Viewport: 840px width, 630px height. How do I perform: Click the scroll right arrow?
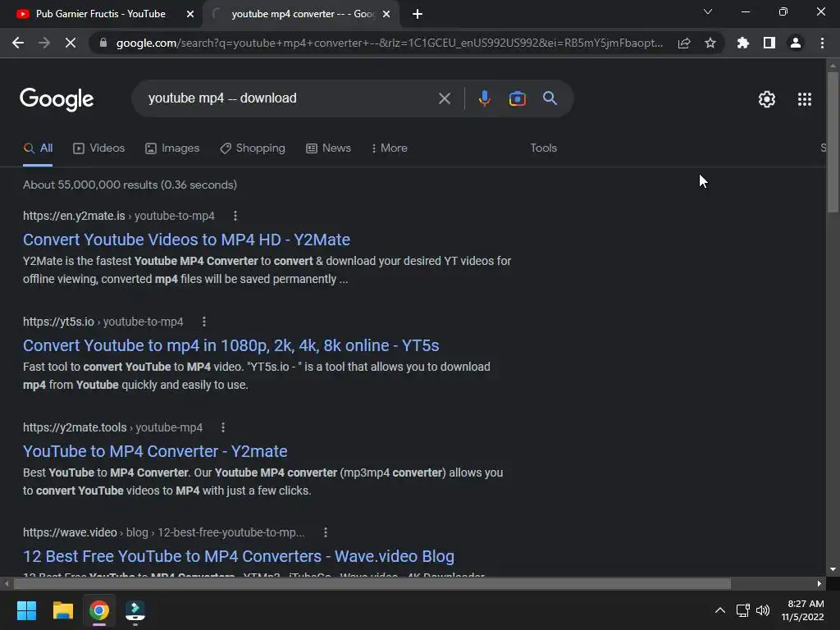coord(819,583)
